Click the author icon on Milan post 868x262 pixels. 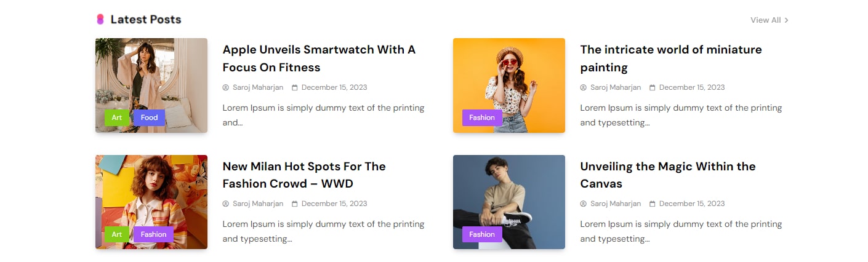click(x=226, y=204)
